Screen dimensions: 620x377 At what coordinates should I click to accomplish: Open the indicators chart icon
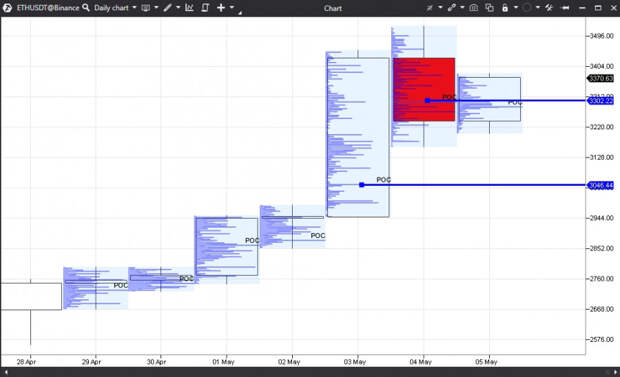(x=189, y=8)
